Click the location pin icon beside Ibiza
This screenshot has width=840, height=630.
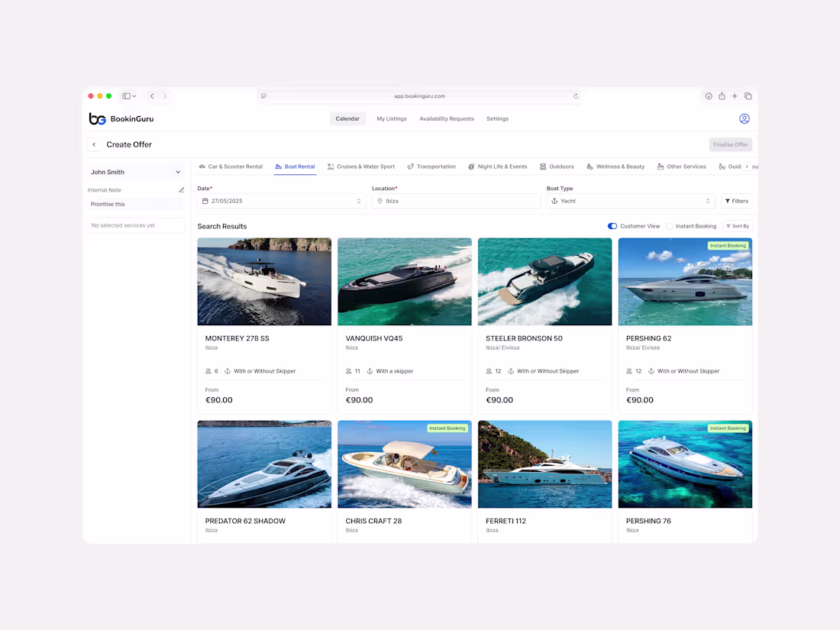coord(380,201)
